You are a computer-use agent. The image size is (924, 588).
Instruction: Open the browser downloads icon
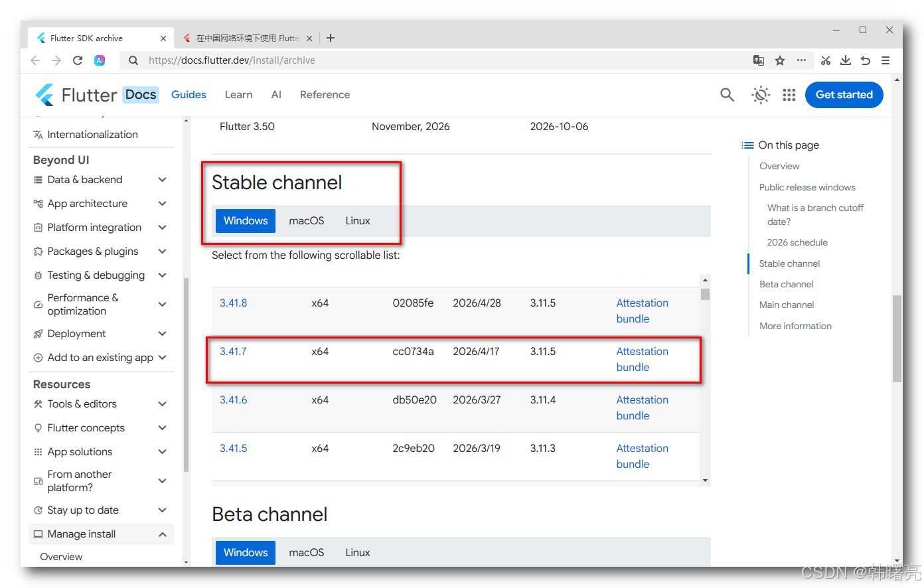coord(846,60)
